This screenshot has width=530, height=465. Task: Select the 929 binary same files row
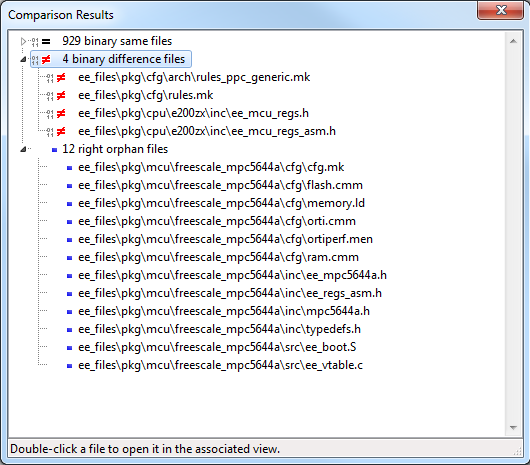(117, 41)
